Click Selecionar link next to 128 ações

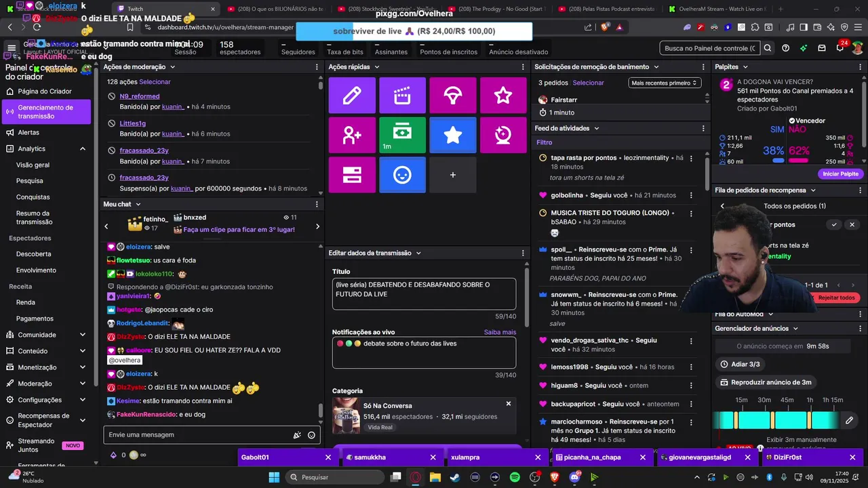coord(155,82)
